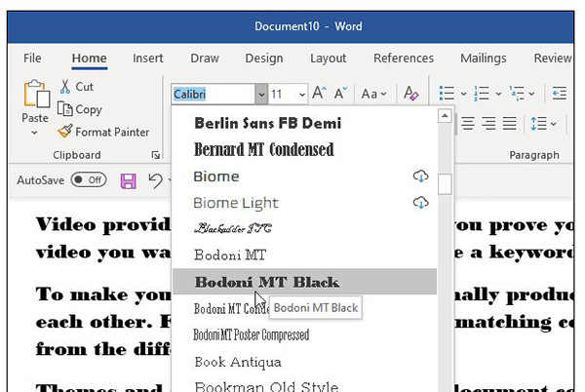Click the Cut scissors icon
Screen dimensions: 585x392
click(65, 87)
